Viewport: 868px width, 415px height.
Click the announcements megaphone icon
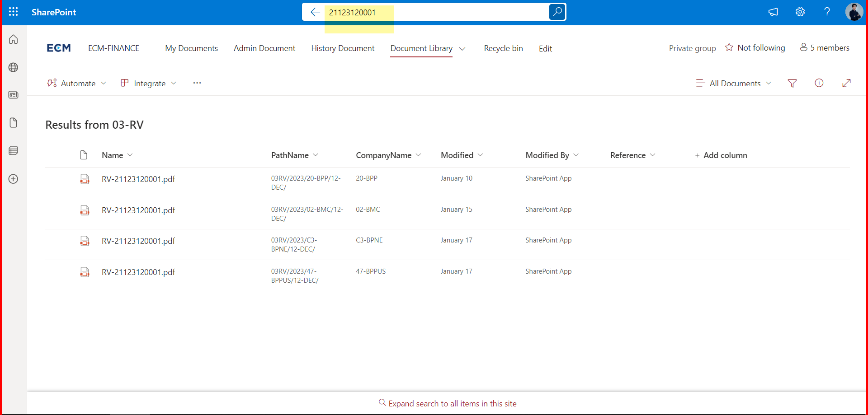click(773, 12)
